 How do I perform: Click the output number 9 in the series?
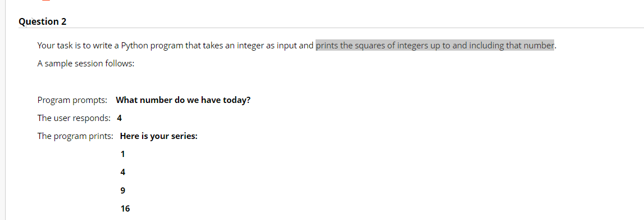pyautogui.click(x=123, y=190)
